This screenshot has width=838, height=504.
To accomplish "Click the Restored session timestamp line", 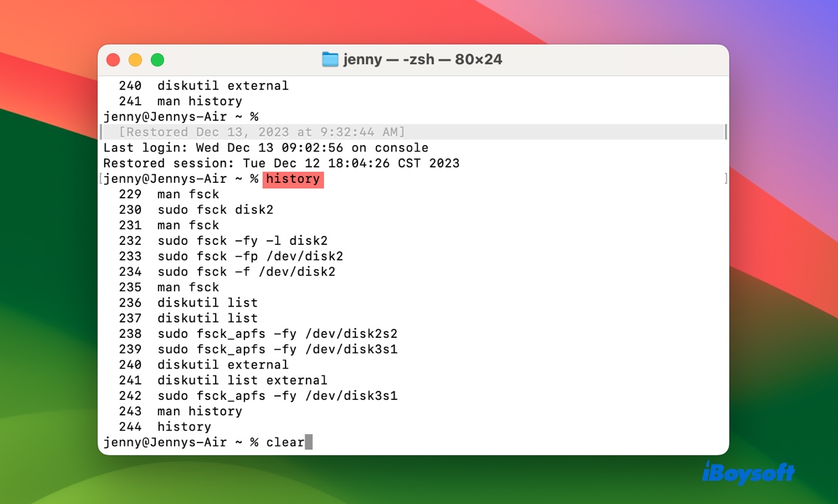I will pyautogui.click(x=281, y=163).
